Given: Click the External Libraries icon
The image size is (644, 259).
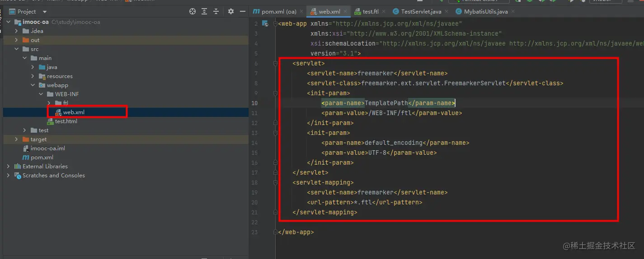Looking at the screenshot, I should tap(18, 166).
